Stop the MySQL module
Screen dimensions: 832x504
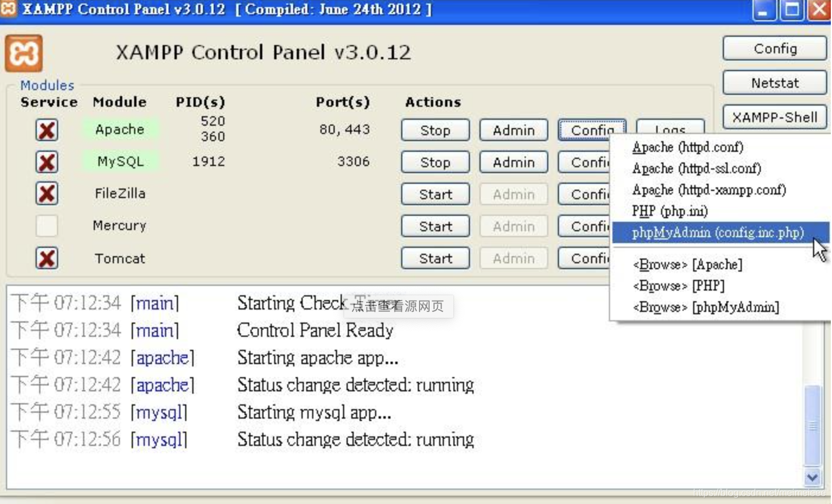(x=435, y=162)
